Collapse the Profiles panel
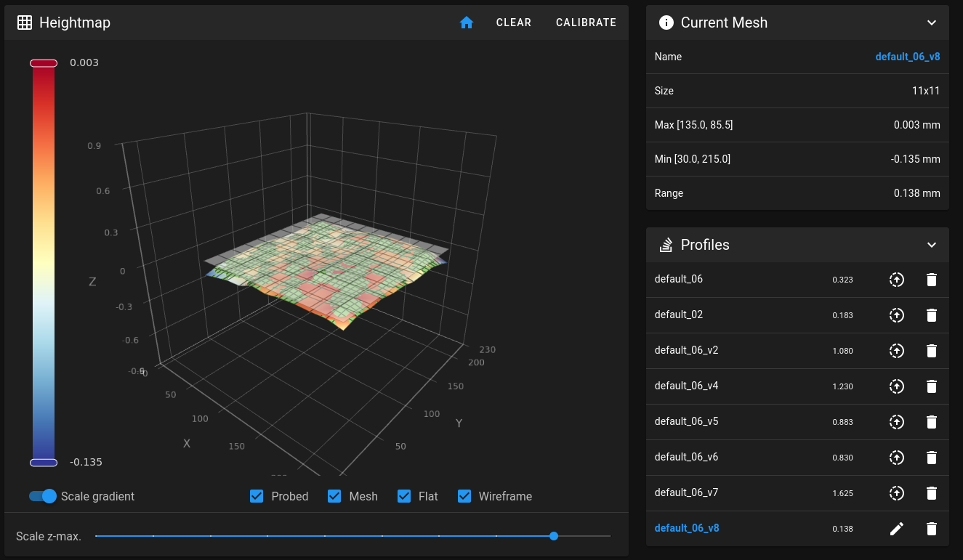Screen dimensions: 963x560 point(932,245)
